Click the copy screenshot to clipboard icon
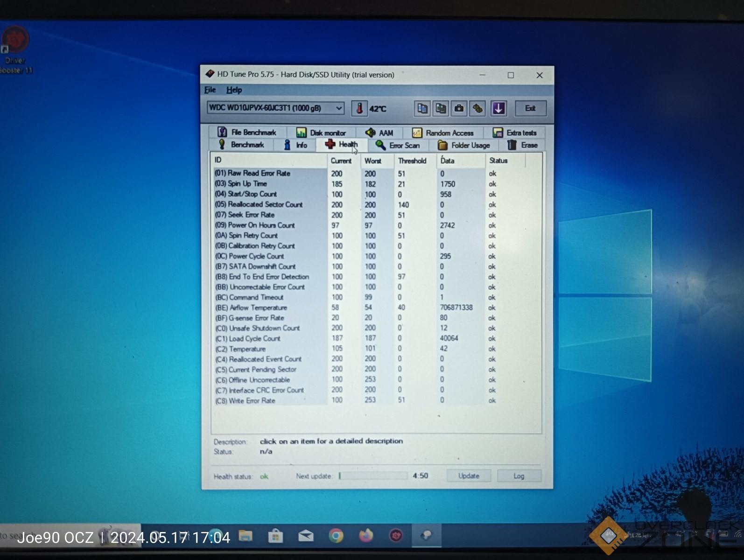 (441, 108)
